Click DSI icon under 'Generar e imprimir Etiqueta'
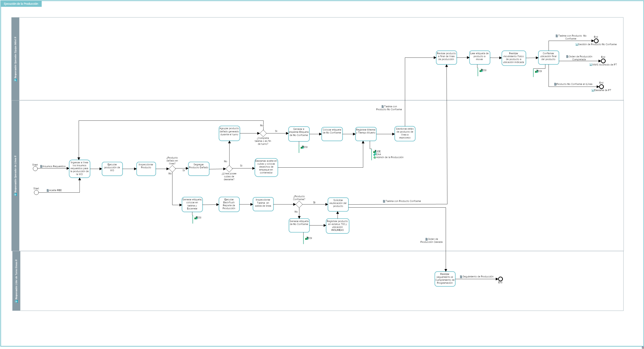This screenshot has width=644, height=349. pos(302,147)
